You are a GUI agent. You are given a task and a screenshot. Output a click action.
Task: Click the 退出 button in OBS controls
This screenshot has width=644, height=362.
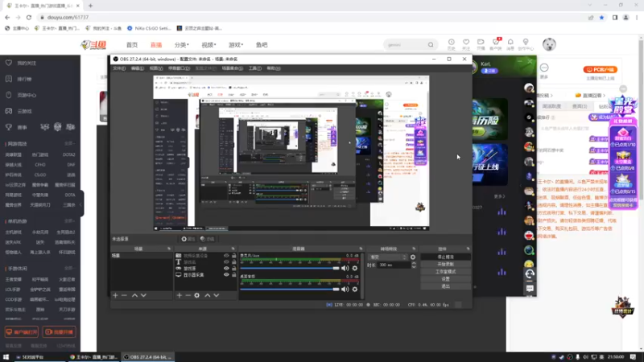tap(446, 286)
